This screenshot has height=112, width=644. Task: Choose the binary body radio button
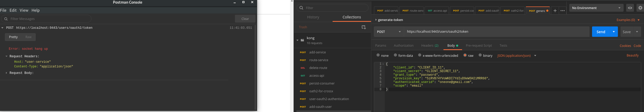[480, 55]
